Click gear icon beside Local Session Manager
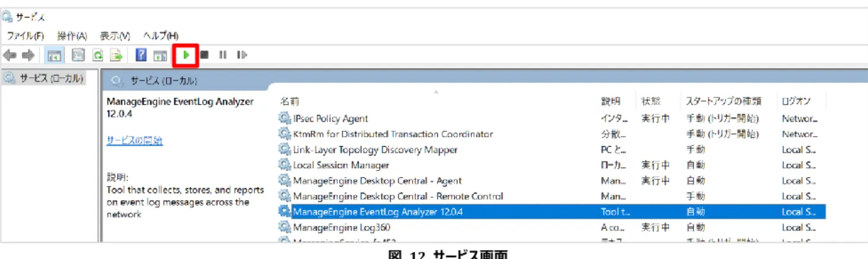Image resolution: width=868 pixels, height=259 pixels. pos(285,165)
